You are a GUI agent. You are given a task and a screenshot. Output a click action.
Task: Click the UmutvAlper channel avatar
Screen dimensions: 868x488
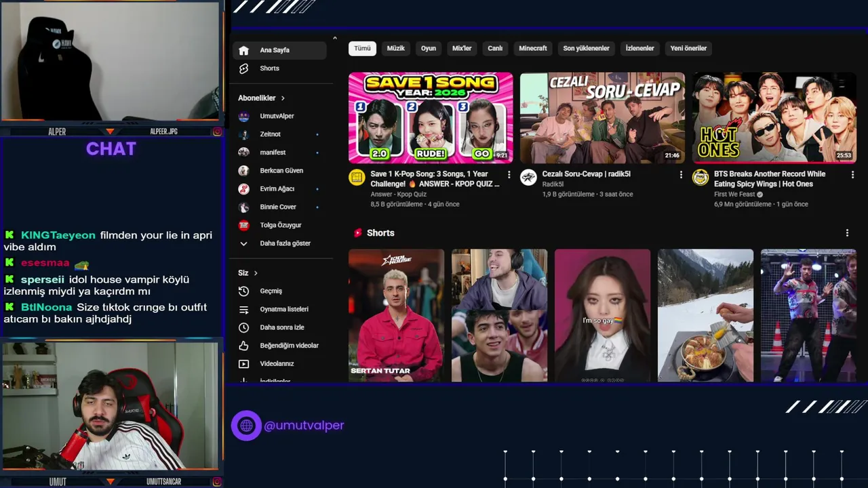[x=244, y=116]
